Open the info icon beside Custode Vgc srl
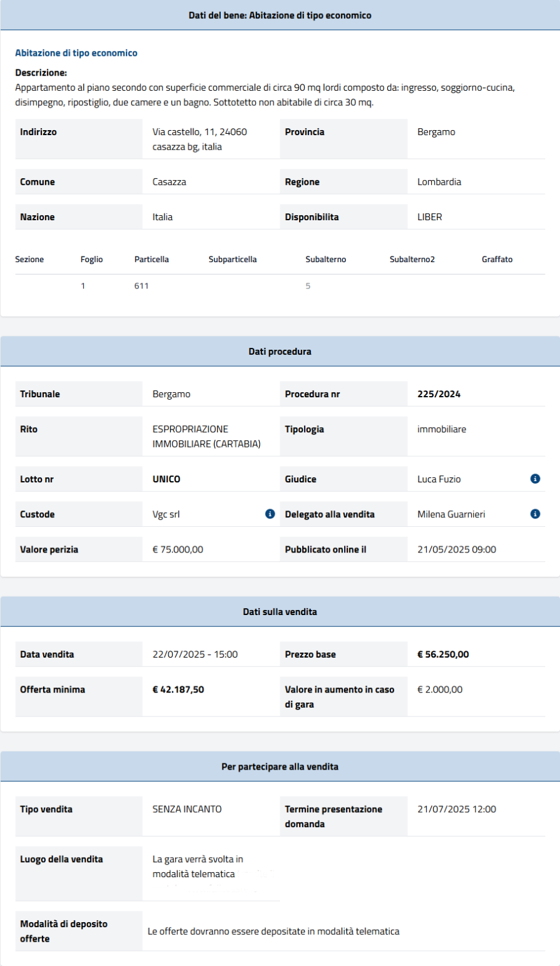This screenshot has height=966, width=560. pyautogui.click(x=270, y=514)
